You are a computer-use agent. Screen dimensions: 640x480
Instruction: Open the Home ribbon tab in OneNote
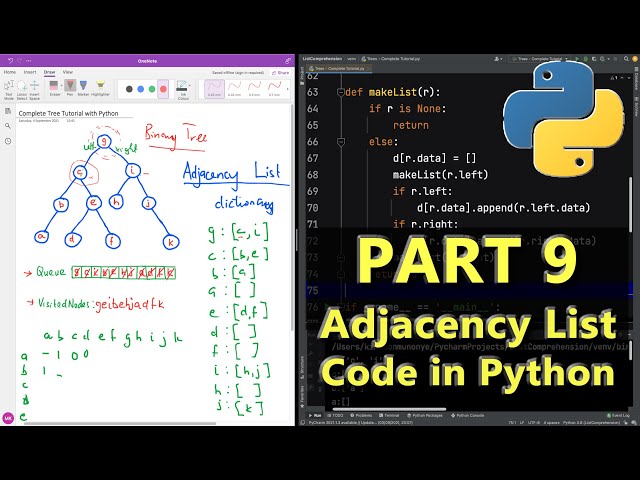click(x=10, y=72)
